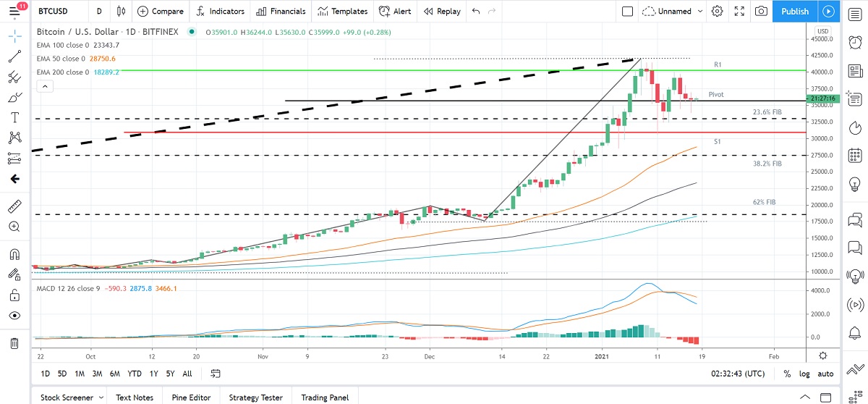Viewport: 868px width, 404px height.
Task: Publish the chart idea
Action: pos(795,12)
